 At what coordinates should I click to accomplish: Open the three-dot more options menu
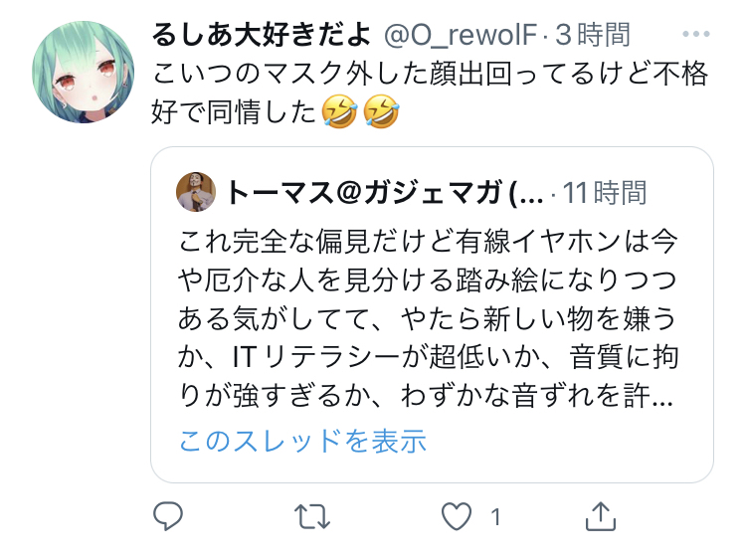click(x=696, y=34)
